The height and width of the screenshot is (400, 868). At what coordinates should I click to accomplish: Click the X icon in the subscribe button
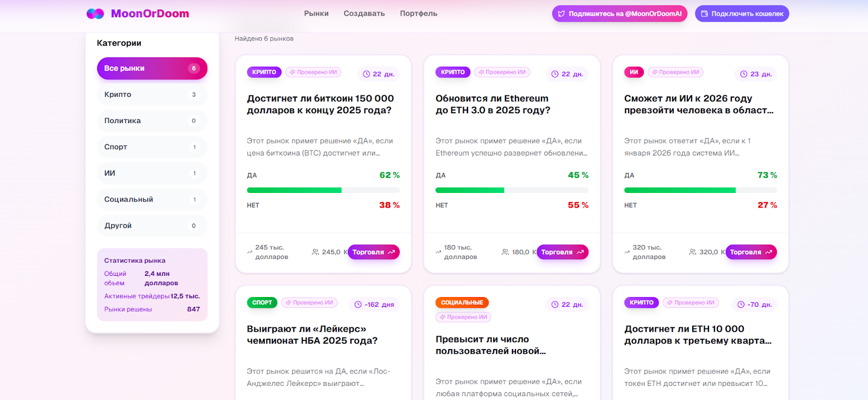point(561,14)
